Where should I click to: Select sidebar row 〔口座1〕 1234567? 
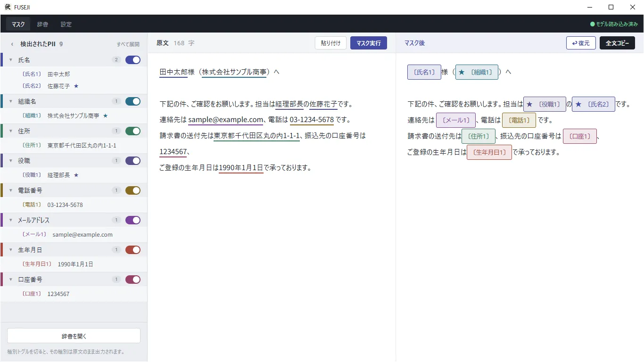click(74, 294)
